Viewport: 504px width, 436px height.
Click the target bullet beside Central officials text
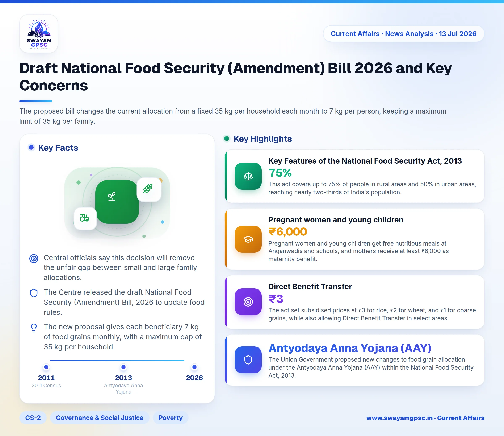point(34,258)
